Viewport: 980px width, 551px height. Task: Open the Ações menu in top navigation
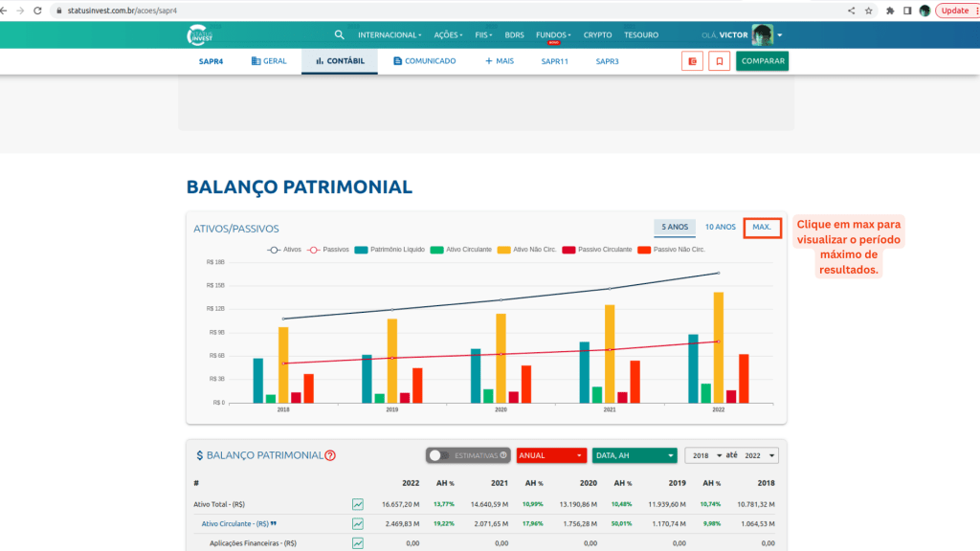coord(448,35)
